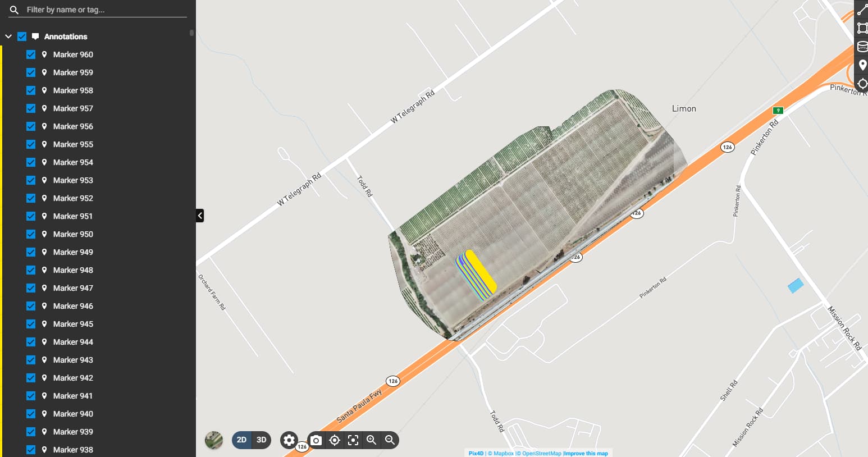This screenshot has width=868, height=457.
Task: Open map settings gear
Action: click(289, 440)
